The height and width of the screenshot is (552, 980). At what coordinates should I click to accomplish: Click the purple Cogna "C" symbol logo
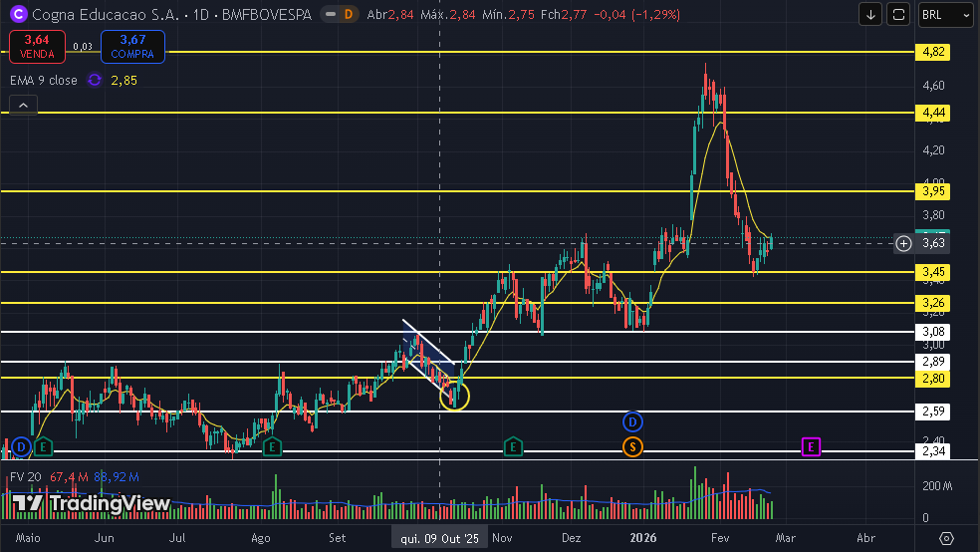point(19,14)
